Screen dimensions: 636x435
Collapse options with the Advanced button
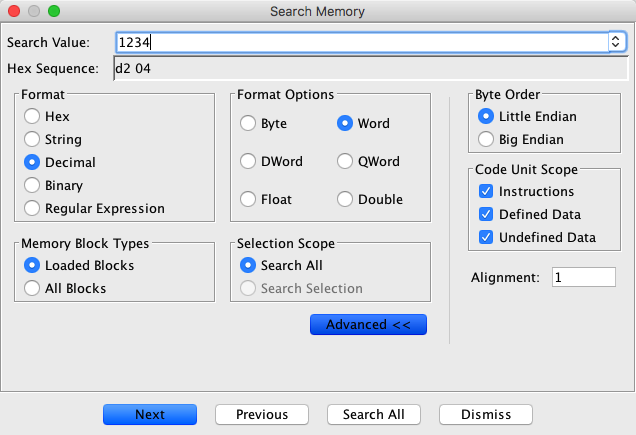[369, 325]
